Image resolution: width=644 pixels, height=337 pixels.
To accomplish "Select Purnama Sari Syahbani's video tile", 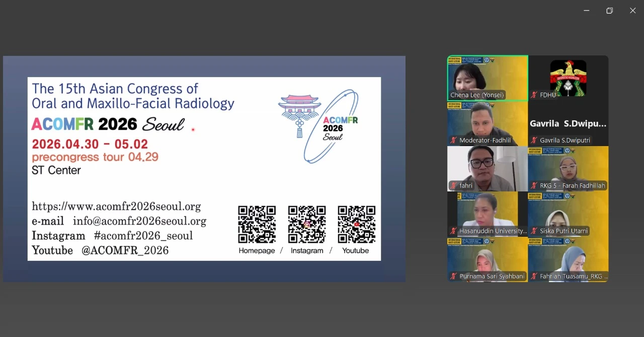I will click(488, 259).
